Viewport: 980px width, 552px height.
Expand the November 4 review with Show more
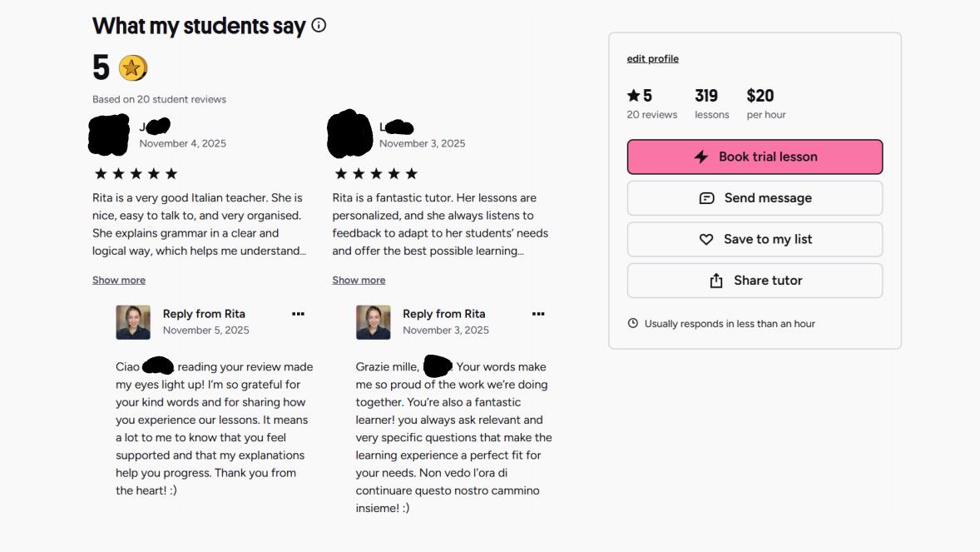pyautogui.click(x=119, y=281)
